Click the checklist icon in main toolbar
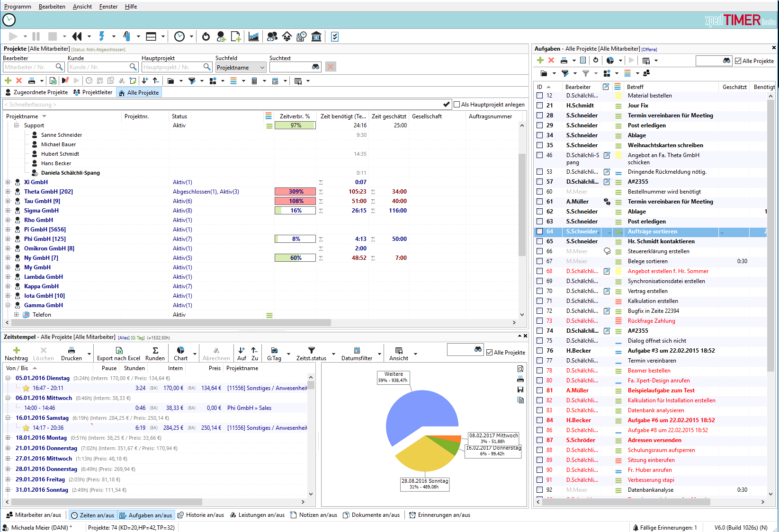This screenshot has height=532, width=779. pos(335,36)
